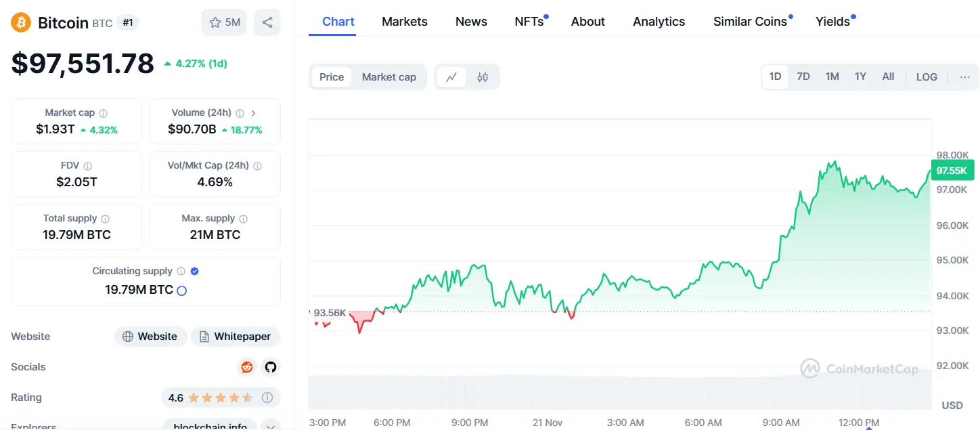Click Vol/Mkt Cap (24h) info icon

click(257, 166)
